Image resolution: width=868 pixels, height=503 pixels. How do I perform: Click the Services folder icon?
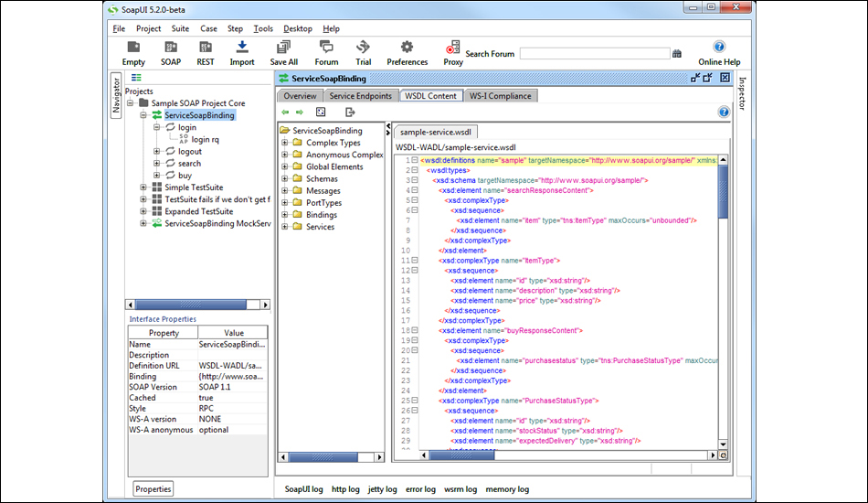click(x=297, y=226)
